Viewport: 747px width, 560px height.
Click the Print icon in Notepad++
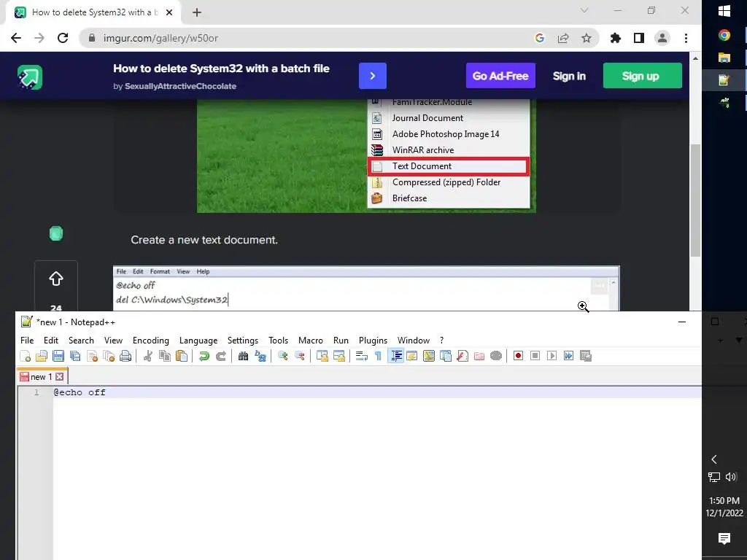coord(125,356)
